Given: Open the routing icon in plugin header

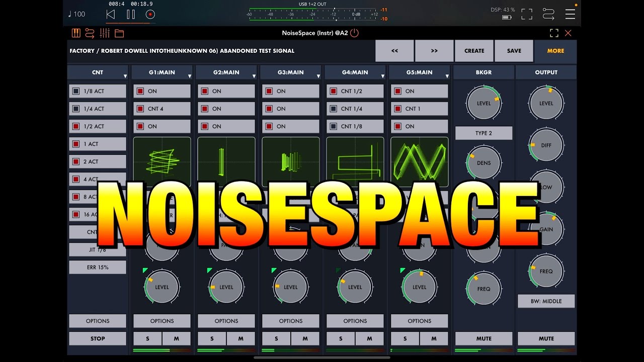Looking at the screenshot, I should click(90, 33).
